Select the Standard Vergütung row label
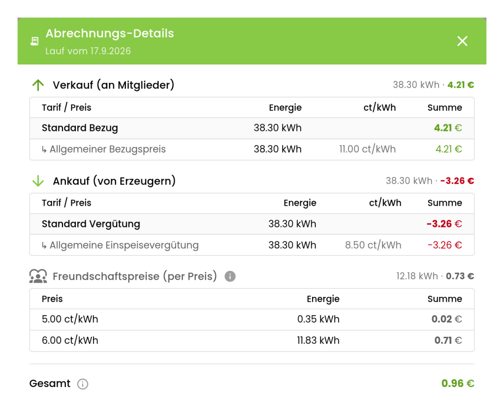 pos(91,224)
